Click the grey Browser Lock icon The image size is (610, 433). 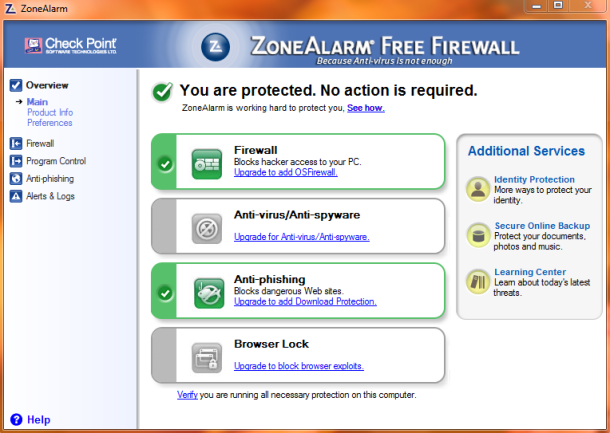(207, 358)
